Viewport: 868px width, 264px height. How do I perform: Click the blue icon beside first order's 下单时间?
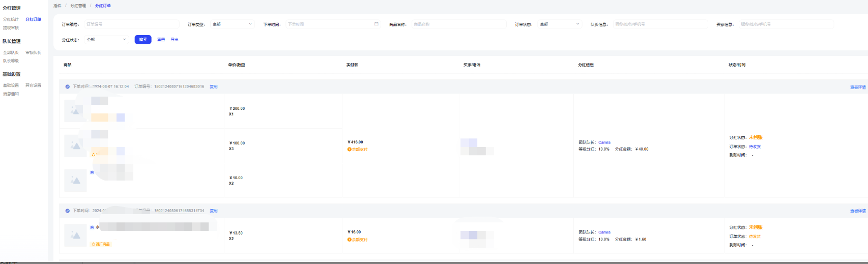[x=67, y=86]
